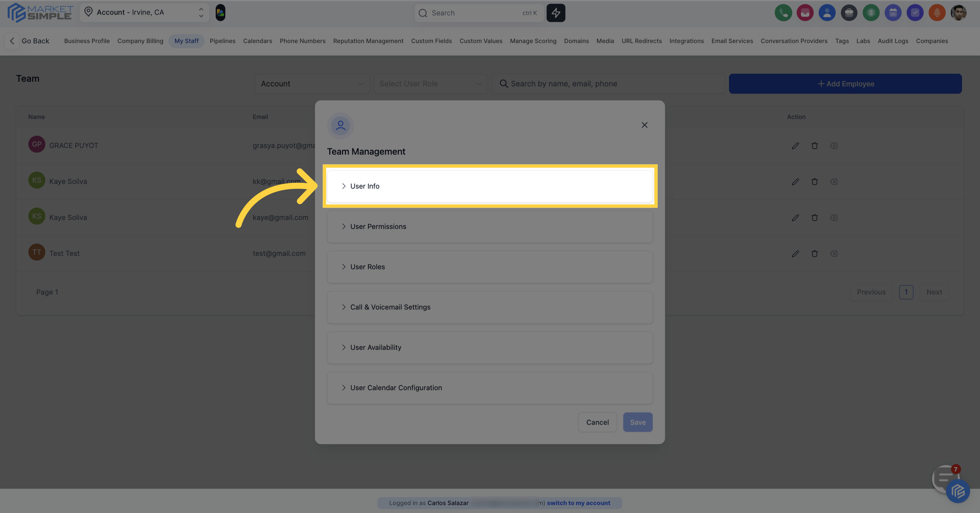Edit GRACE PUYOT using the pencil icon
This screenshot has width=980, height=513.
795,146
